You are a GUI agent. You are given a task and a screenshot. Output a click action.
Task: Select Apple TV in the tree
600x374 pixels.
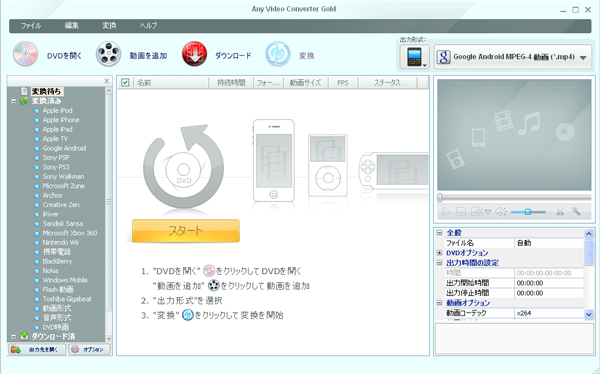pyautogui.click(x=55, y=139)
